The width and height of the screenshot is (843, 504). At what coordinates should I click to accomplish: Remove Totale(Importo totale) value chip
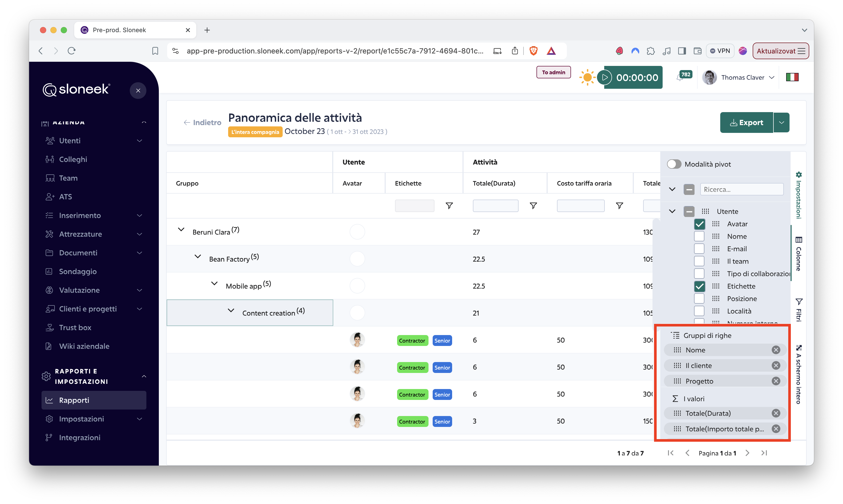pyautogui.click(x=776, y=429)
